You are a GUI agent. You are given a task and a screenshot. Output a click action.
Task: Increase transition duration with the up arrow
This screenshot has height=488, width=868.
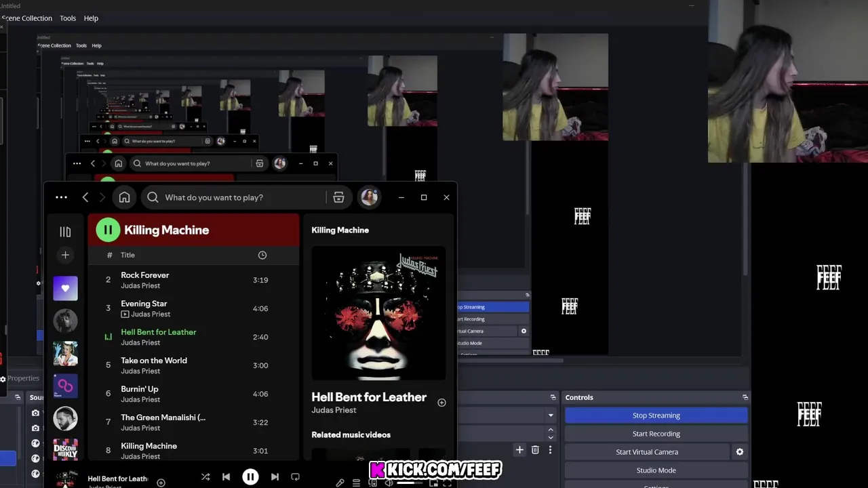click(551, 430)
